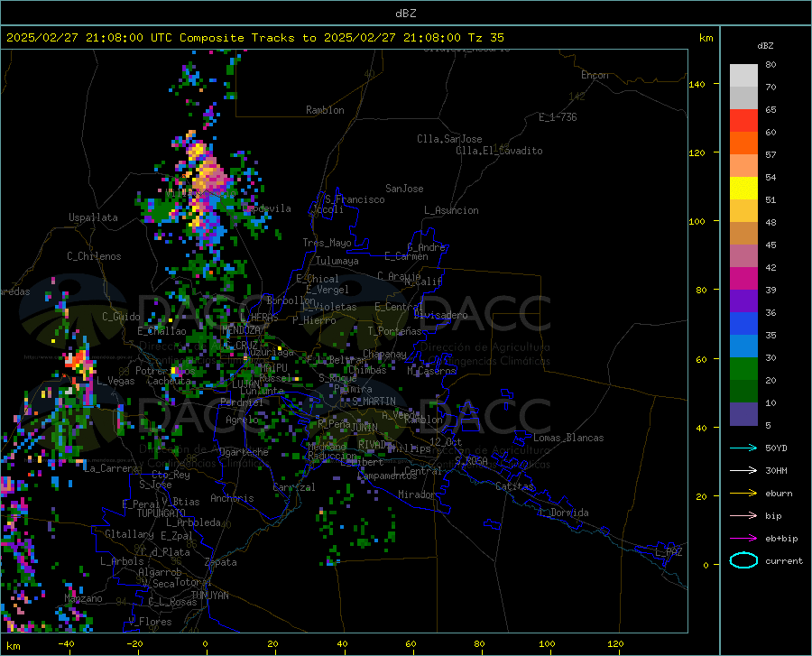Click the magenta eb+bip arrow legend icon

coord(743,539)
